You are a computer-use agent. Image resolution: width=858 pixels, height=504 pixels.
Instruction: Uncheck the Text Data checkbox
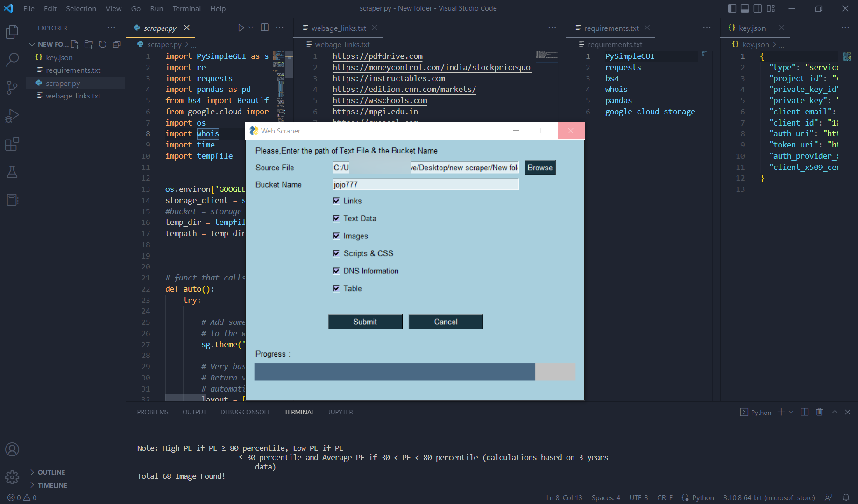(336, 218)
